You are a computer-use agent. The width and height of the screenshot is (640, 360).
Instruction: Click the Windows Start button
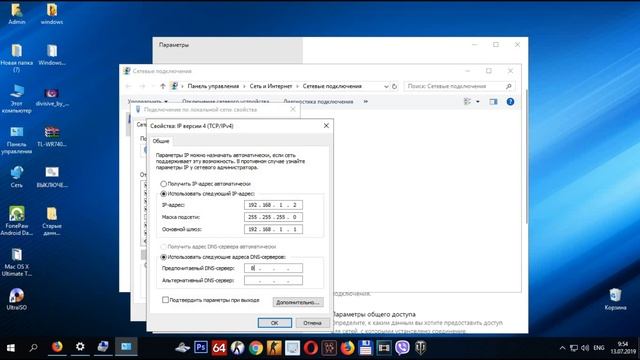11,347
